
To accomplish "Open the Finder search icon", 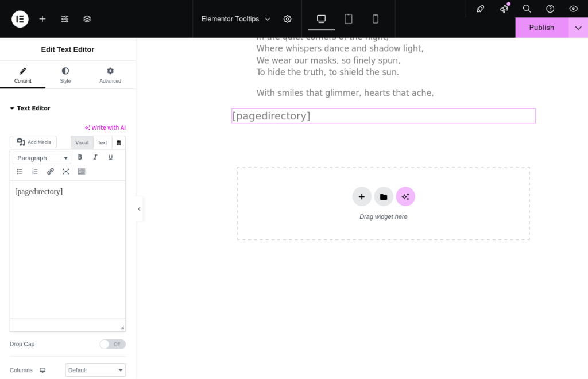I will tap(527, 9).
